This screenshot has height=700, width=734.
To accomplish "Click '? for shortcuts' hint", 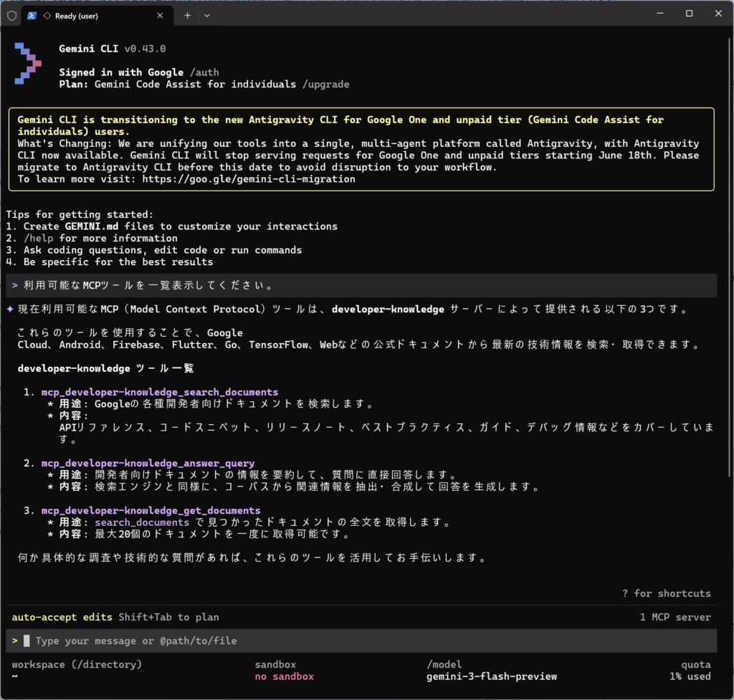I will 666,593.
